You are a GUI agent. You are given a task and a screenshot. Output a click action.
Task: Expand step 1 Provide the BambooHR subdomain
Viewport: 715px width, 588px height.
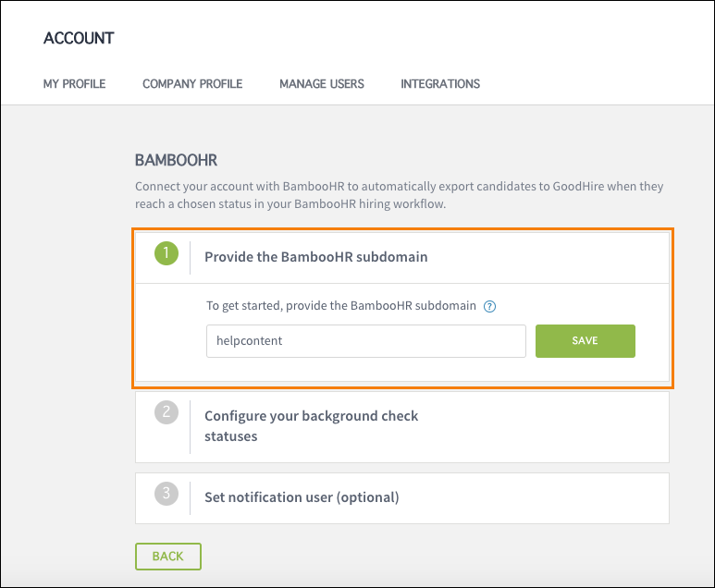(x=402, y=258)
